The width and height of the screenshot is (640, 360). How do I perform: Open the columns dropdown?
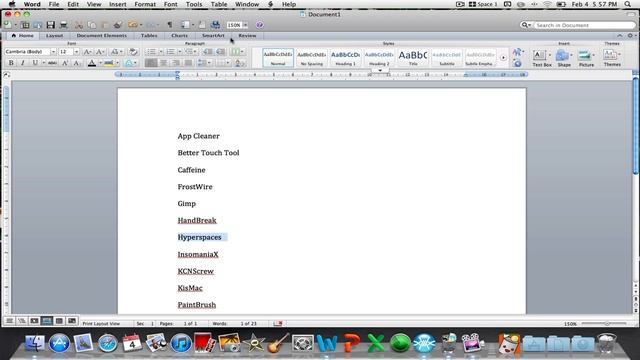point(237,51)
